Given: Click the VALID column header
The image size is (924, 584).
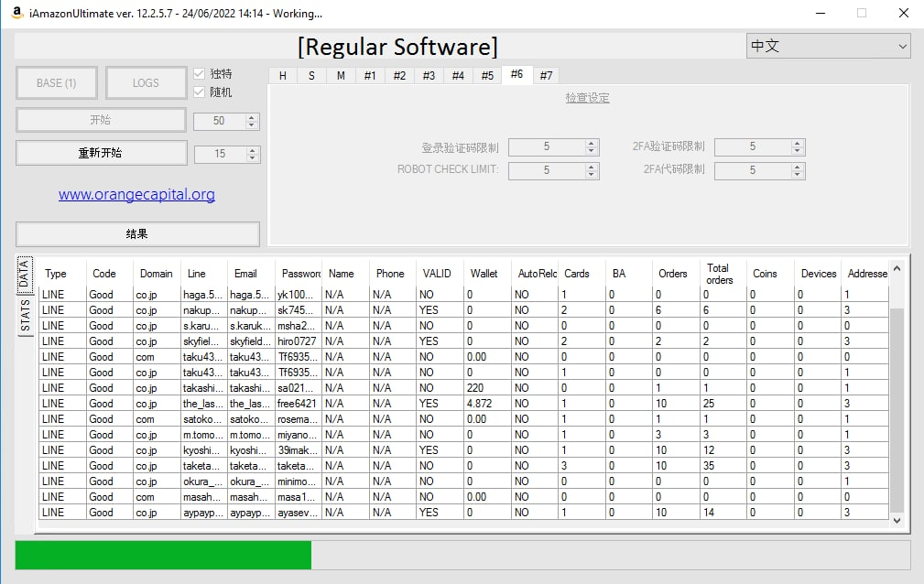Looking at the screenshot, I should pyautogui.click(x=437, y=273).
